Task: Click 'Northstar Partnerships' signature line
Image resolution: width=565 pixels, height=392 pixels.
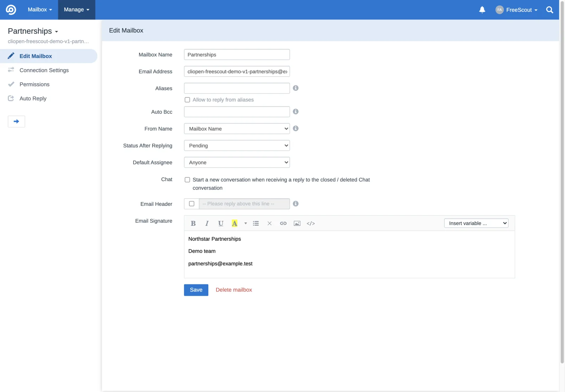Action: click(214, 239)
